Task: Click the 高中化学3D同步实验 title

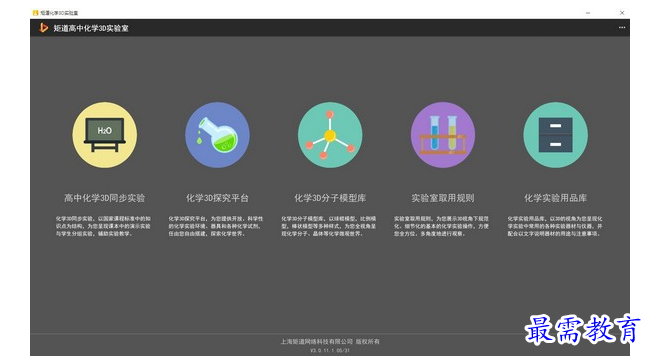Action: 104,198
